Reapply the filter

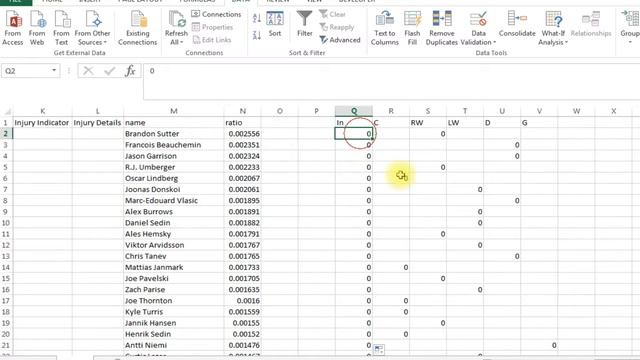point(337,27)
